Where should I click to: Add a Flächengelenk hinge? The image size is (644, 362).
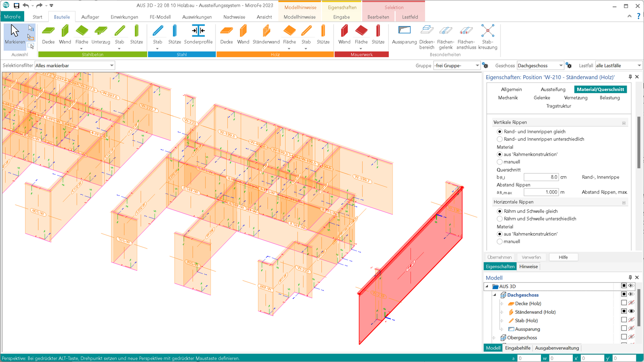[x=446, y=37]
